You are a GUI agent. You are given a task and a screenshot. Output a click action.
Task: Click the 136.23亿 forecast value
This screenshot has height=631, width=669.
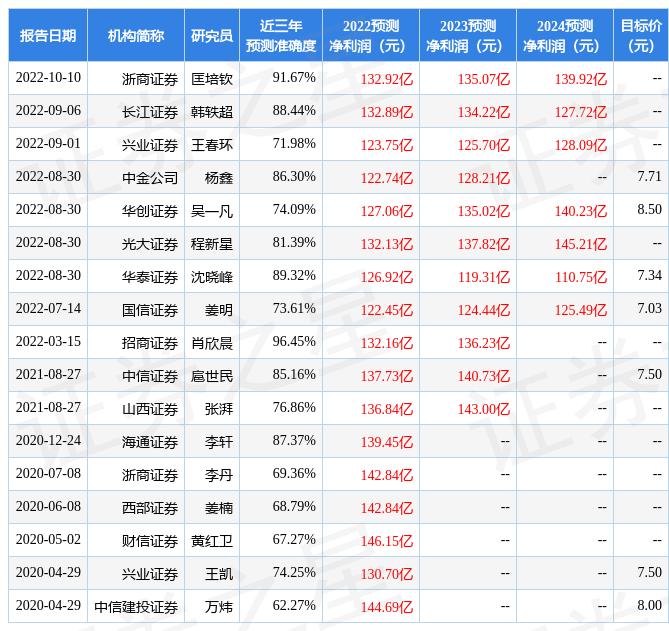coord(484,343)
